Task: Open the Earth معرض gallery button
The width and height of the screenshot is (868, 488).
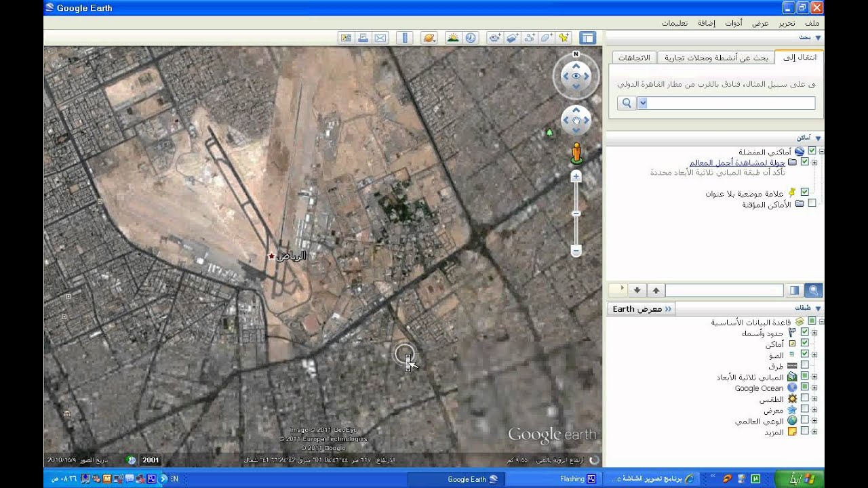Action: tap(642, 309)
